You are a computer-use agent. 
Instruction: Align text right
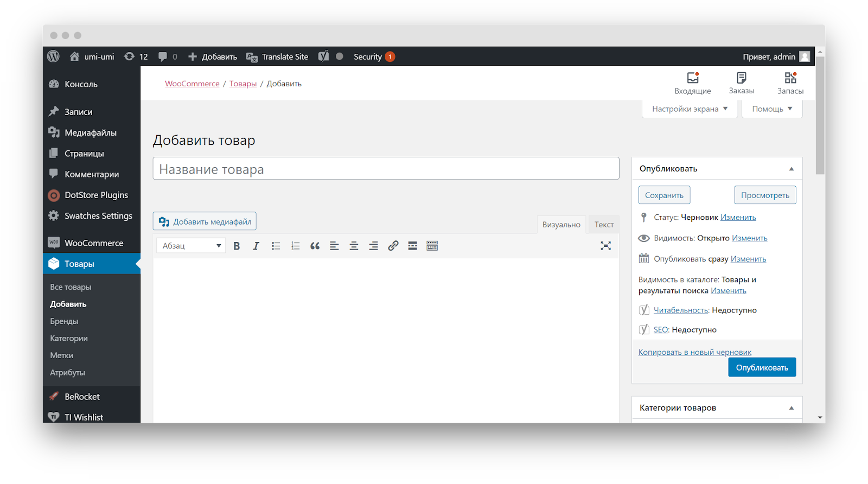(x=373, y=246)
